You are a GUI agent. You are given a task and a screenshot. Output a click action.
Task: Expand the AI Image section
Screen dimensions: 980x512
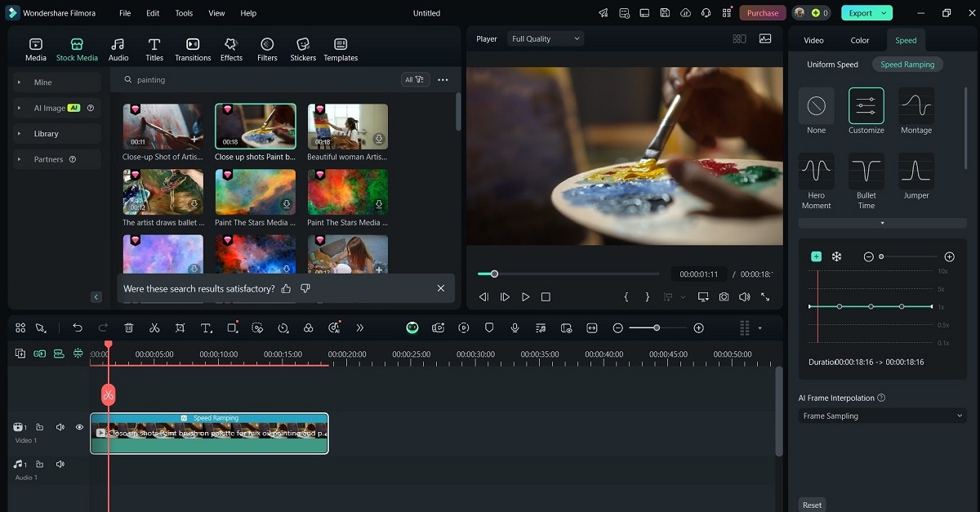(x=57, y=108)
